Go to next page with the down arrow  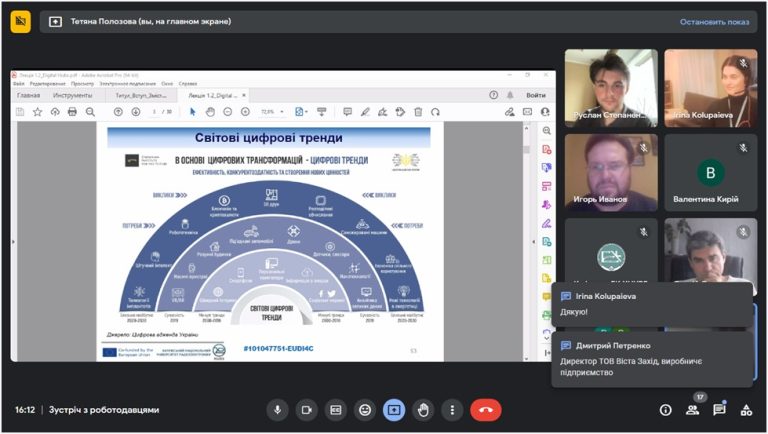(136, 112)
